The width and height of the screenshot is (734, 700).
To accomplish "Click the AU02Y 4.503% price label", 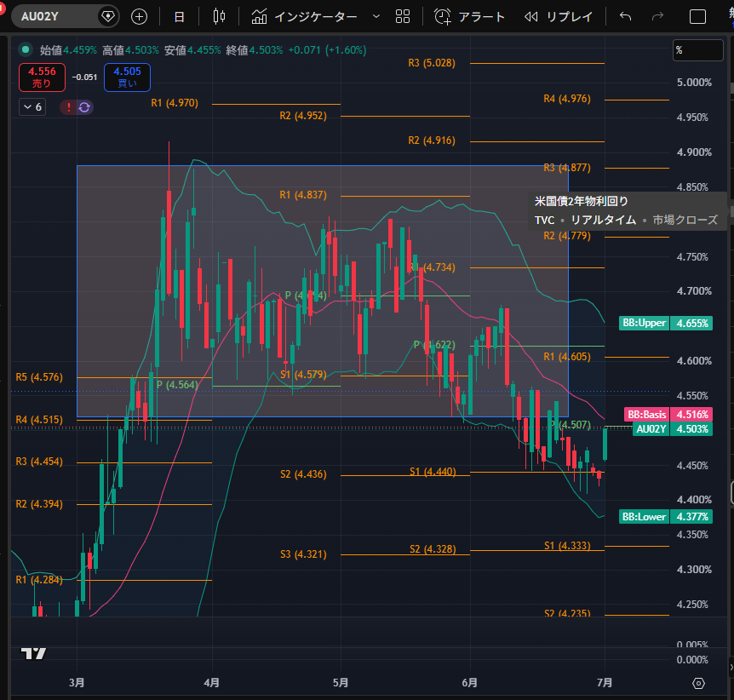I will coord(672,429).
